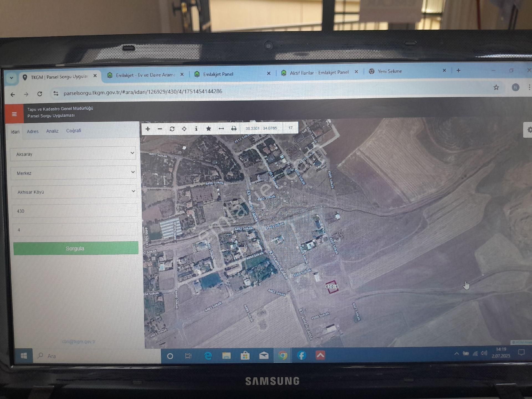
Task: Open the settings gear on the right edge
Action: [x=529, y=129]
